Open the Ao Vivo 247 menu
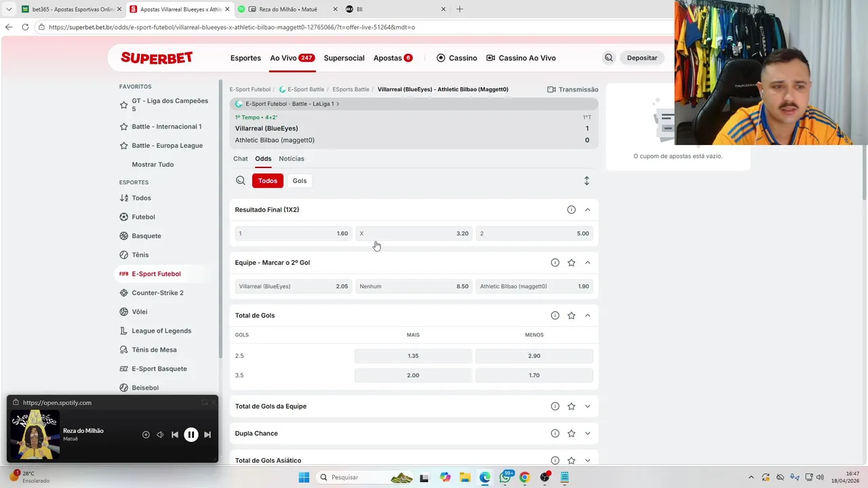 tap(292, 58)
